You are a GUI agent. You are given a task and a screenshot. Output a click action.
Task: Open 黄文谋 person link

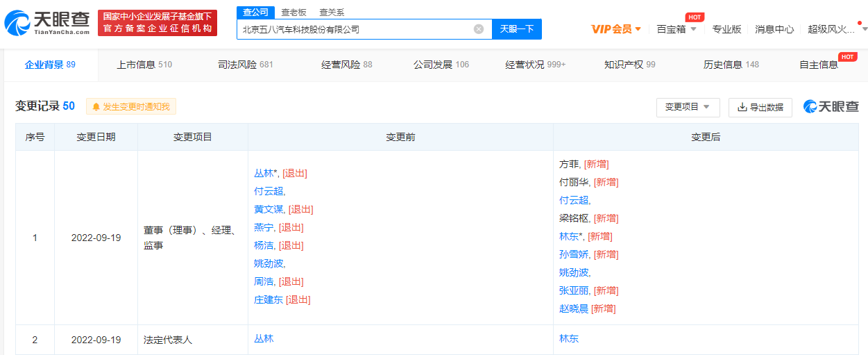[x=269, y=209]
